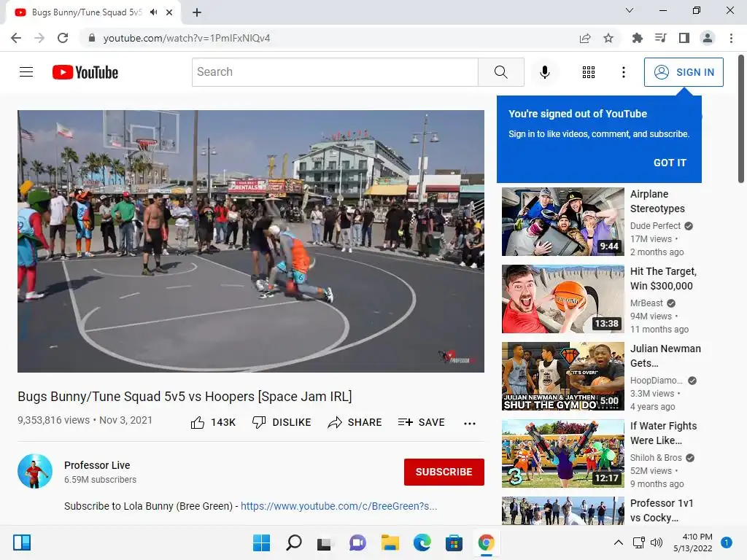The height and width of the screenshot is (560, 747).
Task: Dismiss the popup with GOT IT
Action: pyautogui.click(x=670, y=163)
